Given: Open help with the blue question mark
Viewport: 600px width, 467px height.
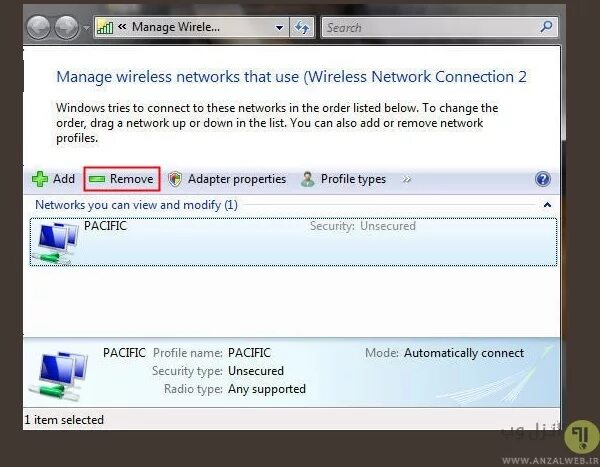Looking at the screenshot, I should [x=543, y=179].
